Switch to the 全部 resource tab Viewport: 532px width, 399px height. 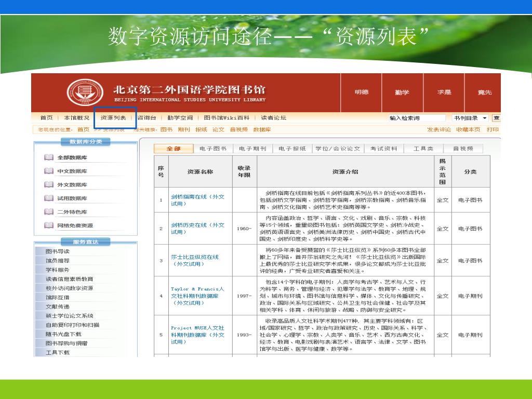(174, 149)
